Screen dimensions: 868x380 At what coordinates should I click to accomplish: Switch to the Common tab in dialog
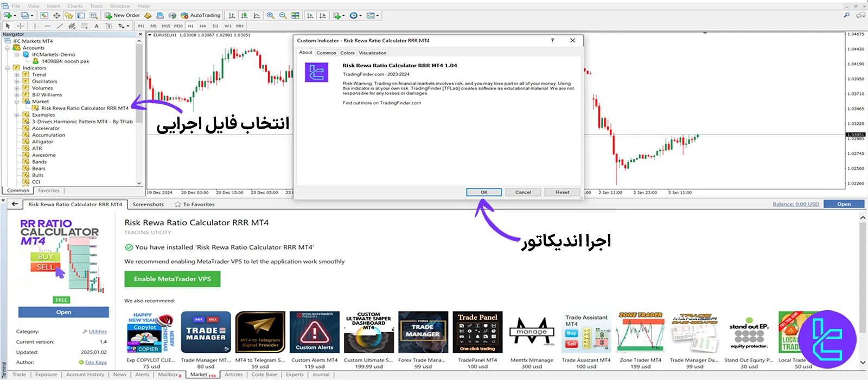326,53
